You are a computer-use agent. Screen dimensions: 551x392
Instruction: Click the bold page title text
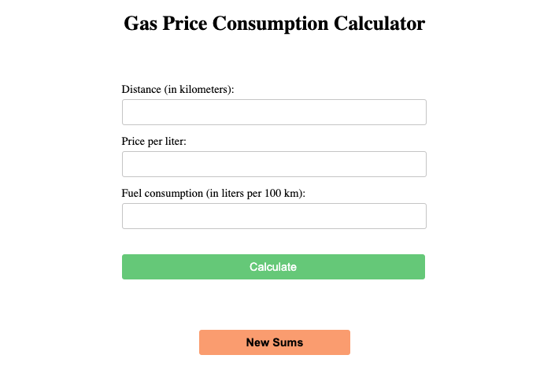(274, 24)
